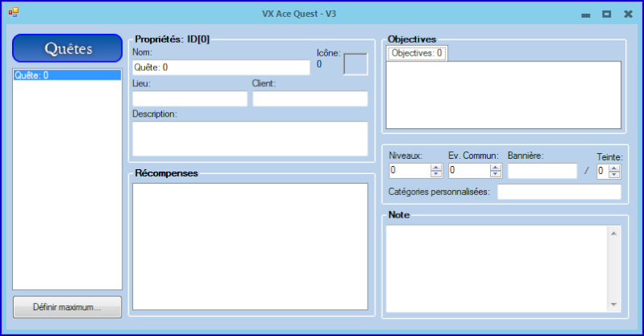Click the Catégories personnalisées field
Image resolution: width=644 pixels, height=336 pixels.
point(559,192)
